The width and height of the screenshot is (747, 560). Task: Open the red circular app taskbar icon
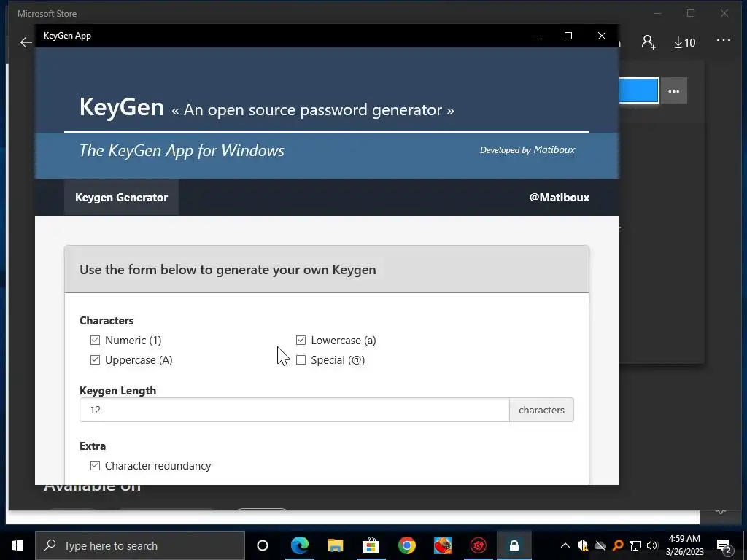479,545
